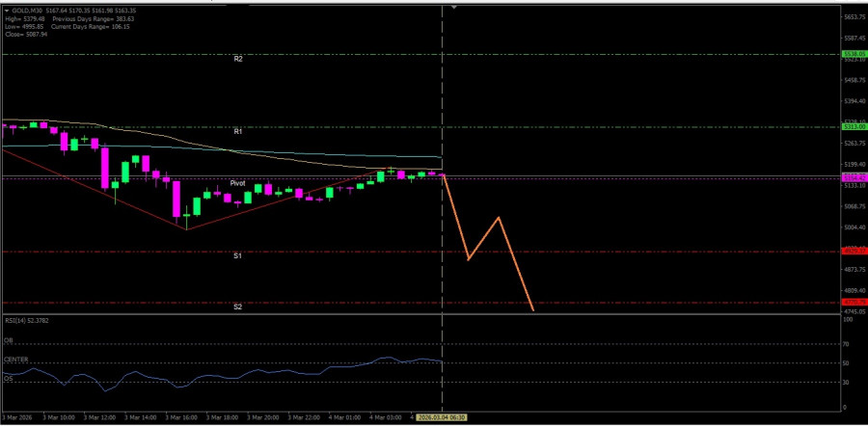Click the 4 Mar 01:00 time axis label
Image resolution: width=868 pixels, height=426 pixels.
click(x=347, y=417)
